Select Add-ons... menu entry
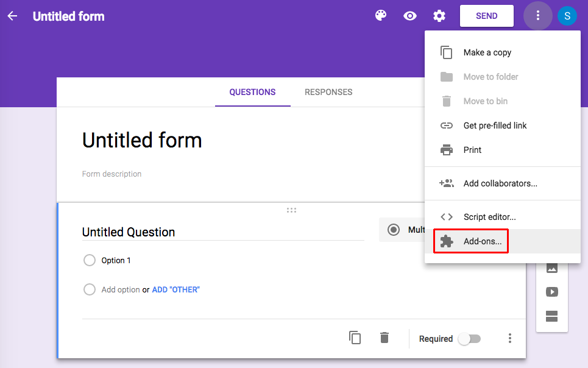Image resolution: width=588 pixels, height=368 pixels. click(503, 241)
